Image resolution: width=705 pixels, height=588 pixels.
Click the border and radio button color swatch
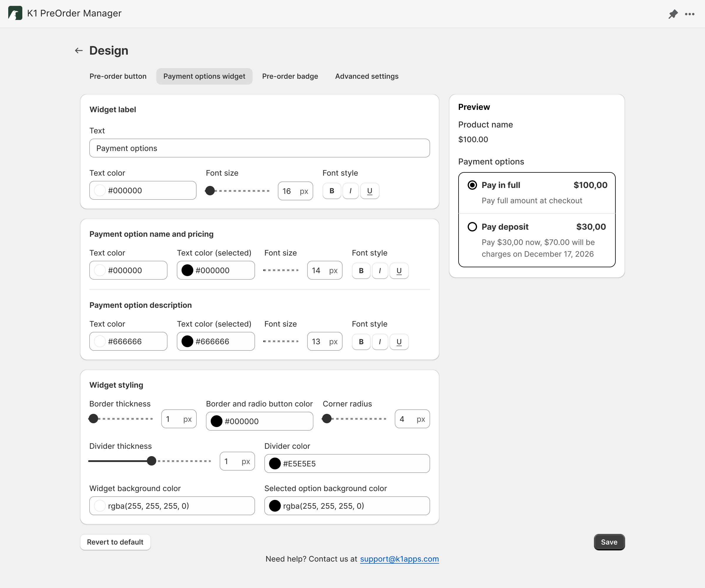tap(216, 421)
